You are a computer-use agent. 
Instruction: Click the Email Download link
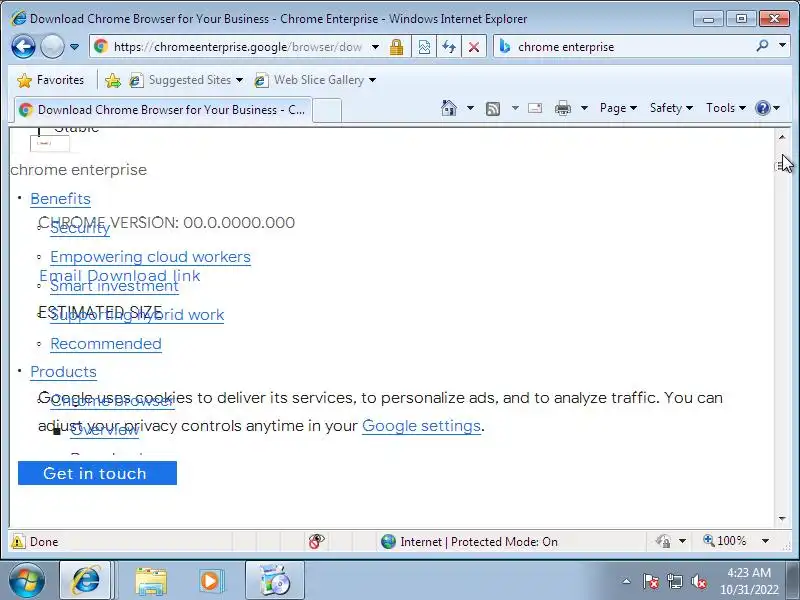[x=119, y=275]
